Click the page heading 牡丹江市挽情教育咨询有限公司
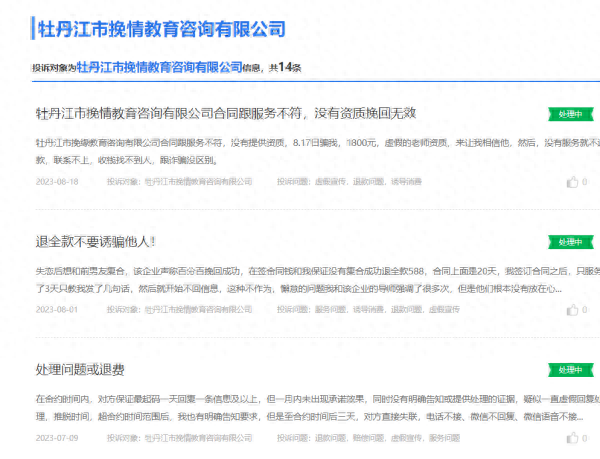 pos(161,29)
